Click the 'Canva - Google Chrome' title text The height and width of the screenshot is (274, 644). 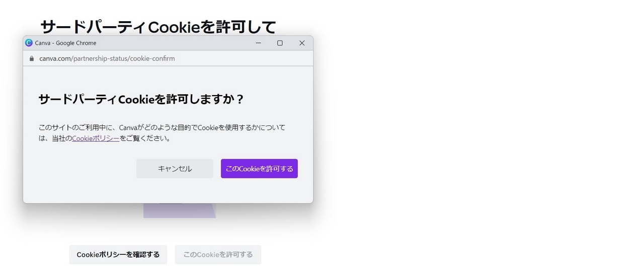click(x=65, y=43)
